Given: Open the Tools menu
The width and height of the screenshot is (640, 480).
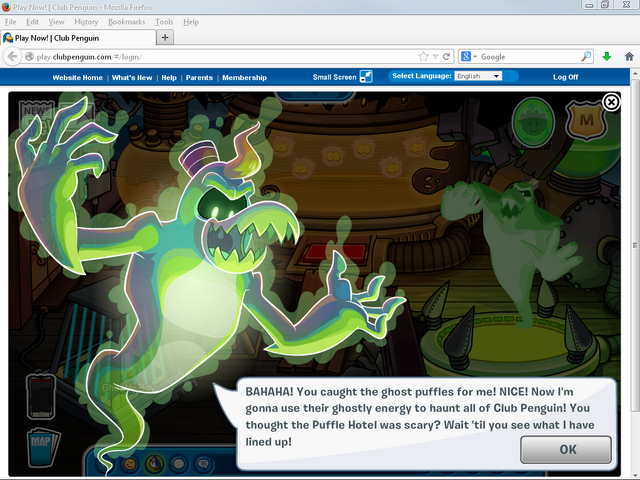Looking at the screenshot, I should pos(164,22).
